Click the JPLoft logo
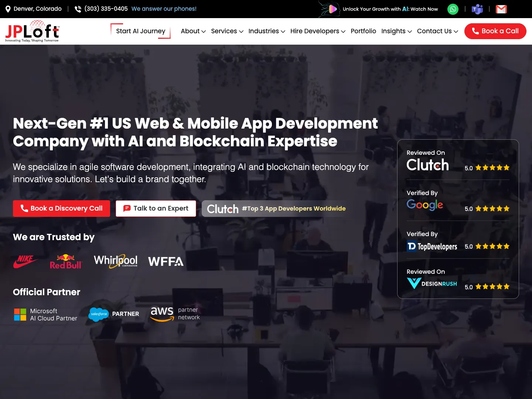This screenshot has height=399, width=532. click(32, 31)
